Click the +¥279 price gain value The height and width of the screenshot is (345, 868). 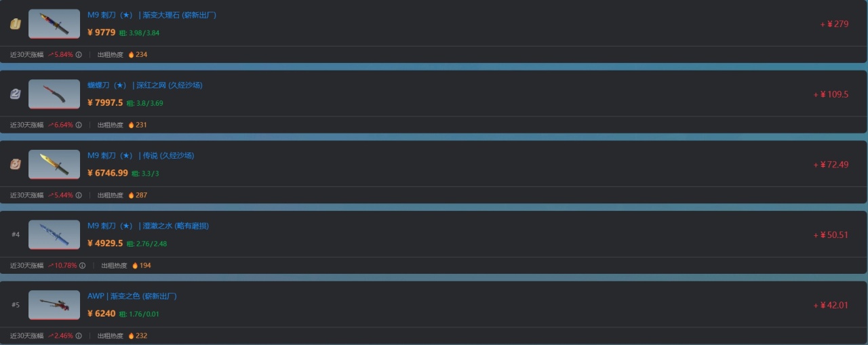pos(834,24)
